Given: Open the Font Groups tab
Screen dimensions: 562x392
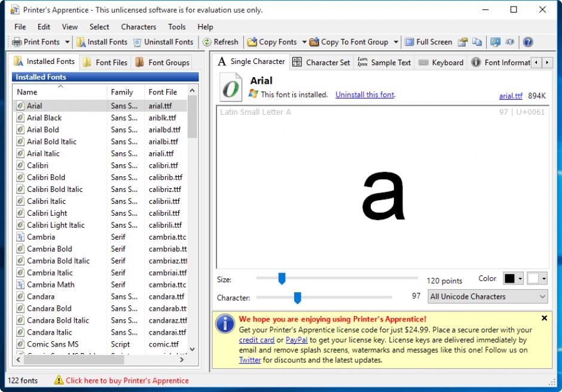Looking at the screenshot, I should 162,62.
